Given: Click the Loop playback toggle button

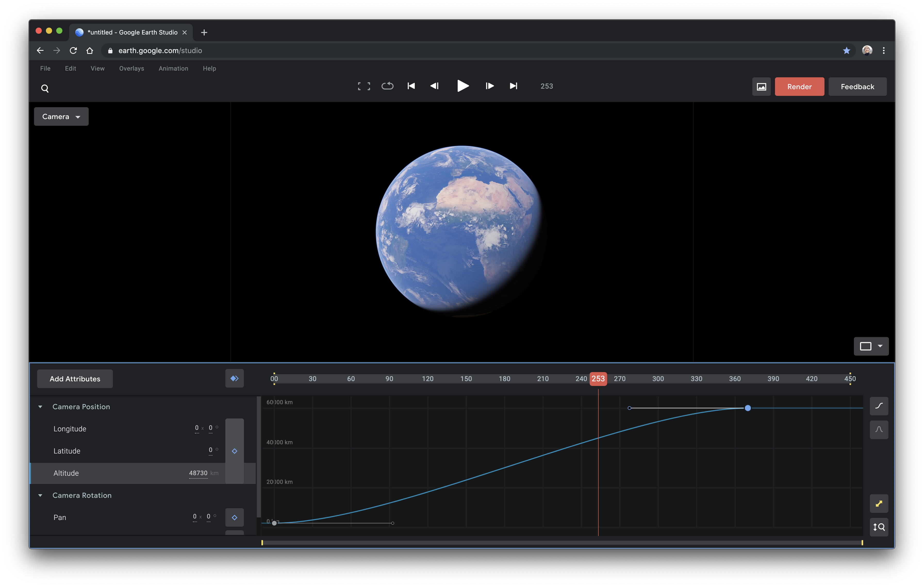Looking at the screenshot, I should click(x=387, y=86).
